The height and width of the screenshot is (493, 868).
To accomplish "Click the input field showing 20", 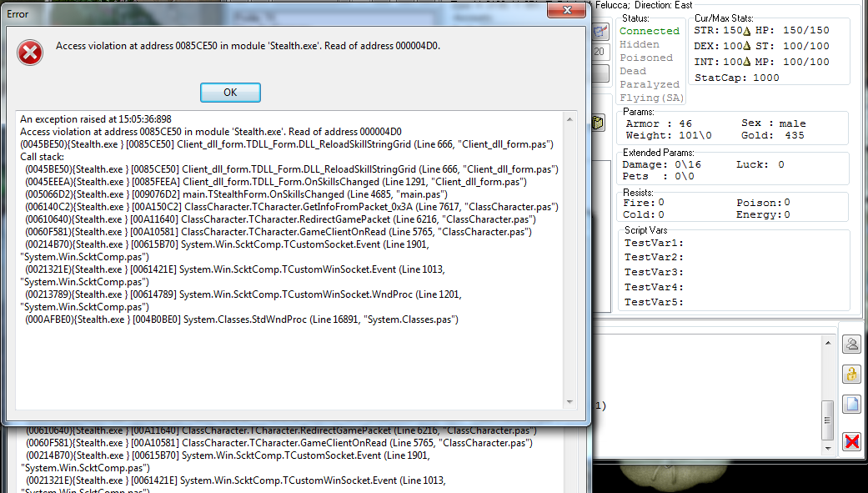I will click(600, 52).
